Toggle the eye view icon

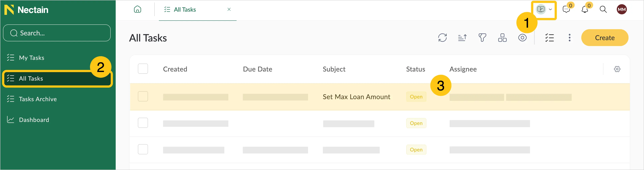point(522,38)
